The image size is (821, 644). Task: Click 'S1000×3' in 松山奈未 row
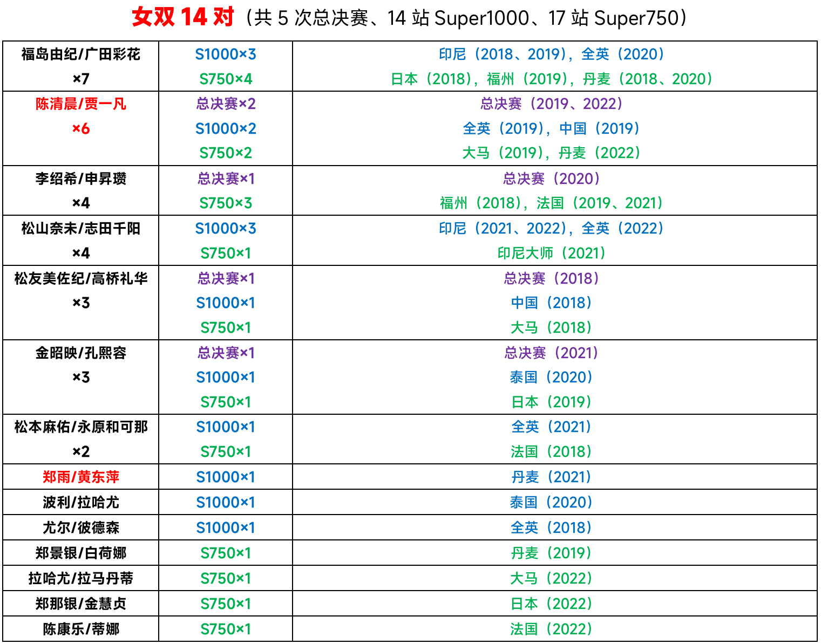[x=226, y=228]
